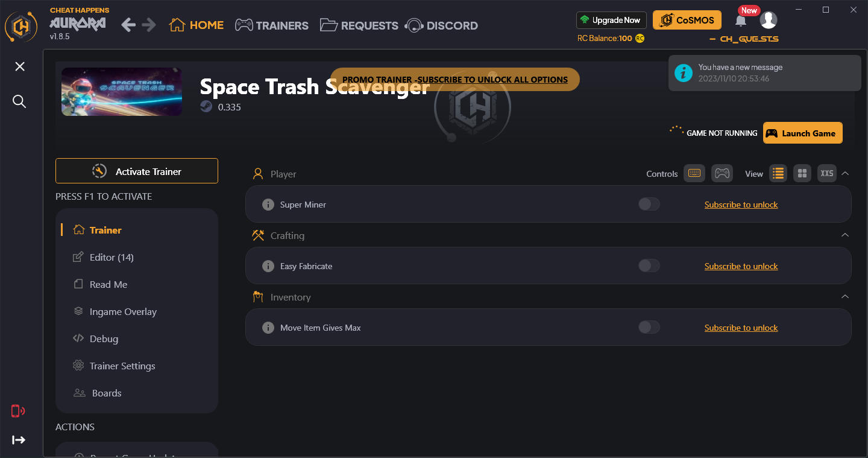This screenshot has height=458, width=868.
Task: Collapse the Player section
Action: pyautogui.click(x=845, y=173)
